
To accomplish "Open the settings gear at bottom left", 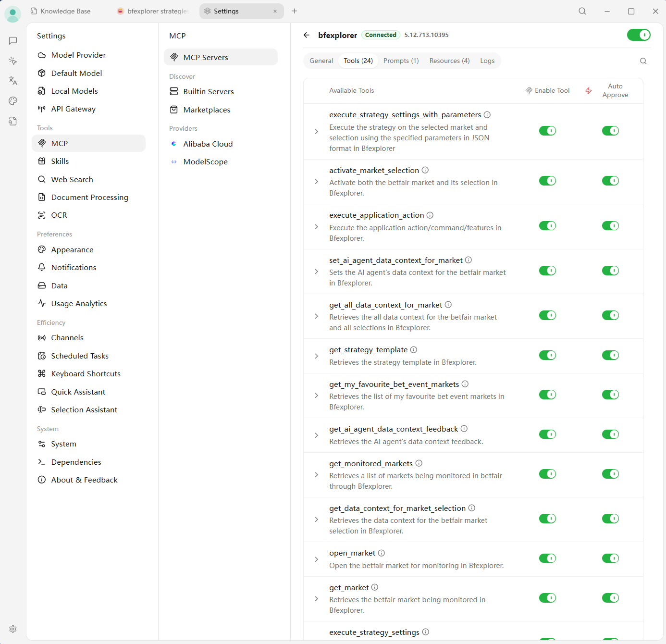I will tap(13, 629).
